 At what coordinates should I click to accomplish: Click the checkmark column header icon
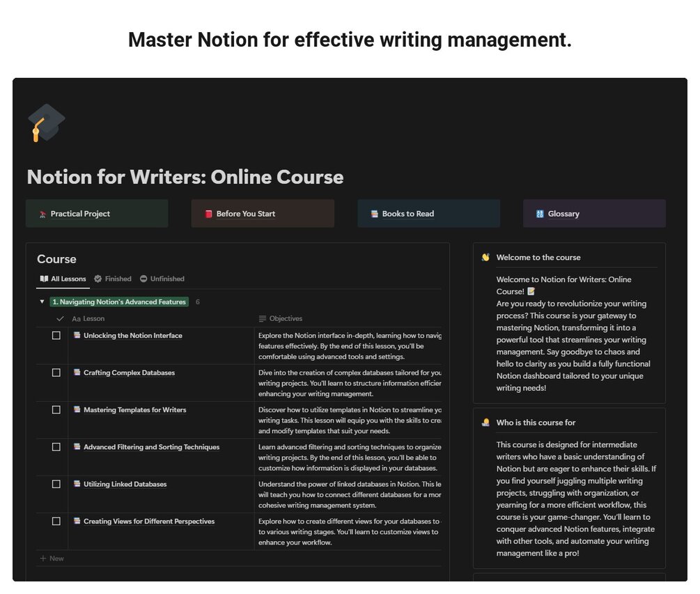[x=60, y=319]
